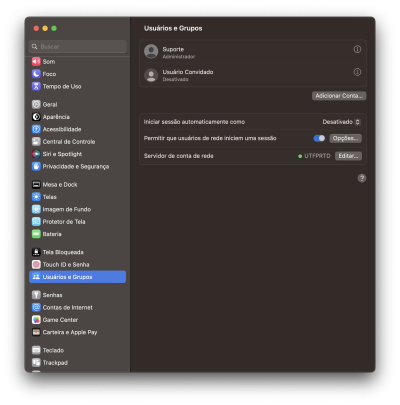Open Privacidade e Segurança icon
The image size is (400, 405).
click(36, 166)
